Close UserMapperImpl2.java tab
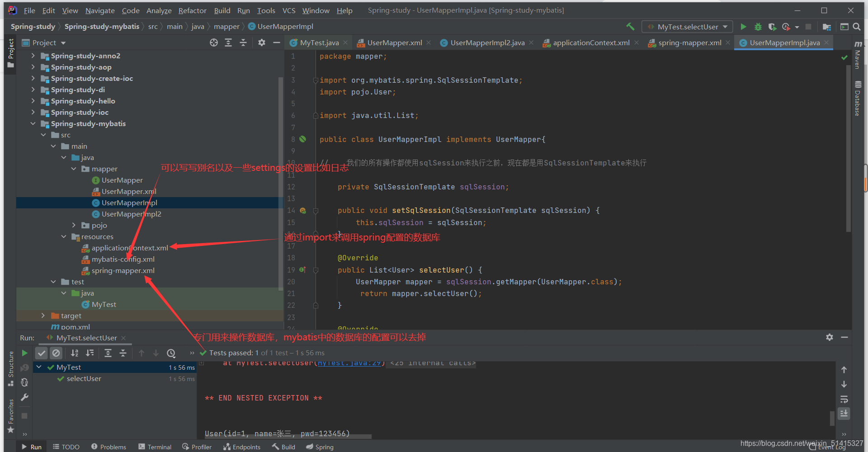The height and width of the screenshot is (452, 868). pos(531,42)
